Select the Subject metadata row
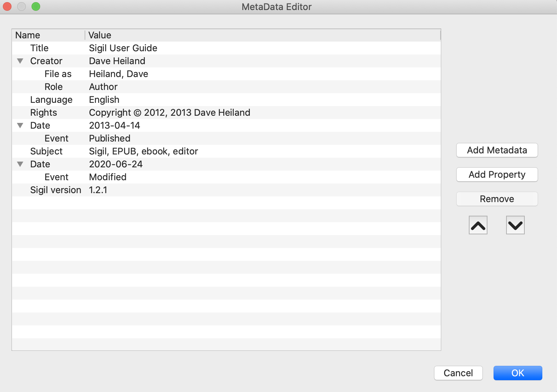The width and height of the screenshot is (557, 392). [226, 151]
